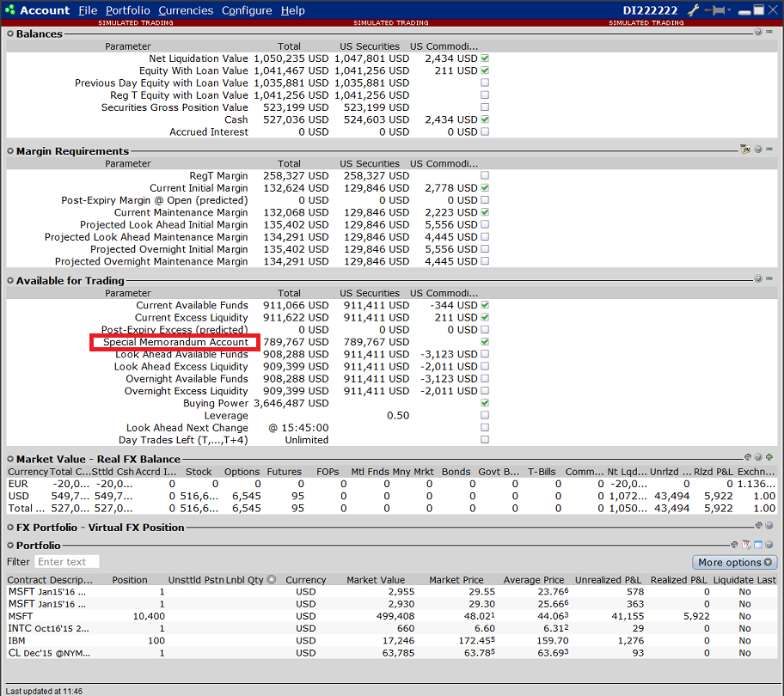Click the pushpin icon in title bar

tap(715, 10)
